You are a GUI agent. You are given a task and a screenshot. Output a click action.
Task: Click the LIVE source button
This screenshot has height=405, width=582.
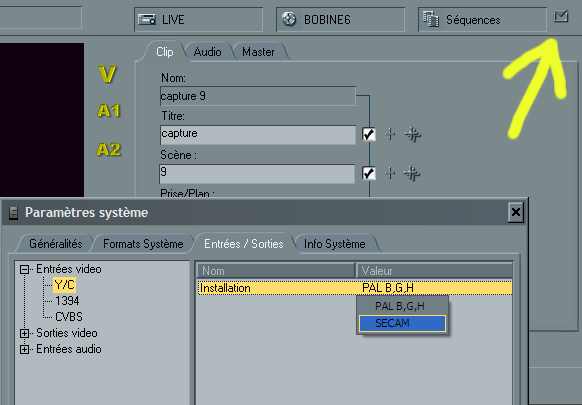[199, 20]
